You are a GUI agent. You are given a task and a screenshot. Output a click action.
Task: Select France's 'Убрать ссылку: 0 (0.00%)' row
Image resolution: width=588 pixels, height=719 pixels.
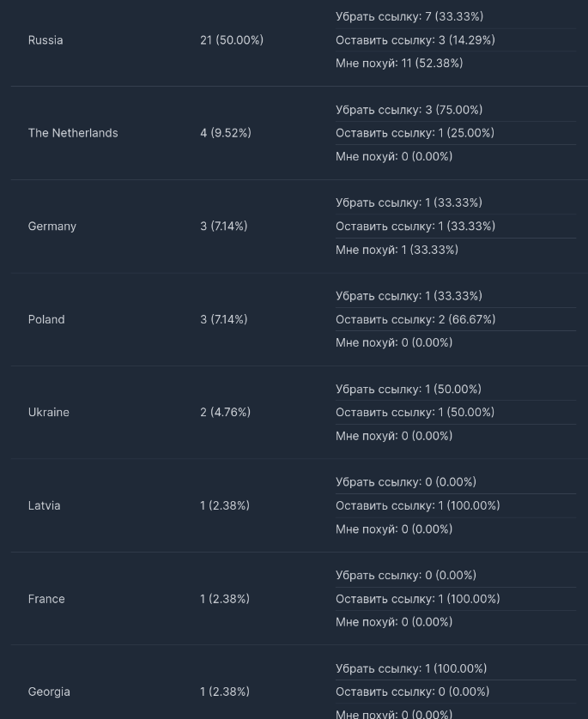(406, 576)
